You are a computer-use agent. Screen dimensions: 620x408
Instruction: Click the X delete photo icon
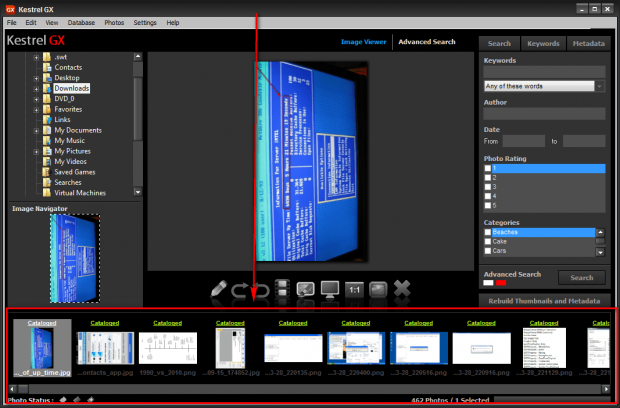coord(402,288)
